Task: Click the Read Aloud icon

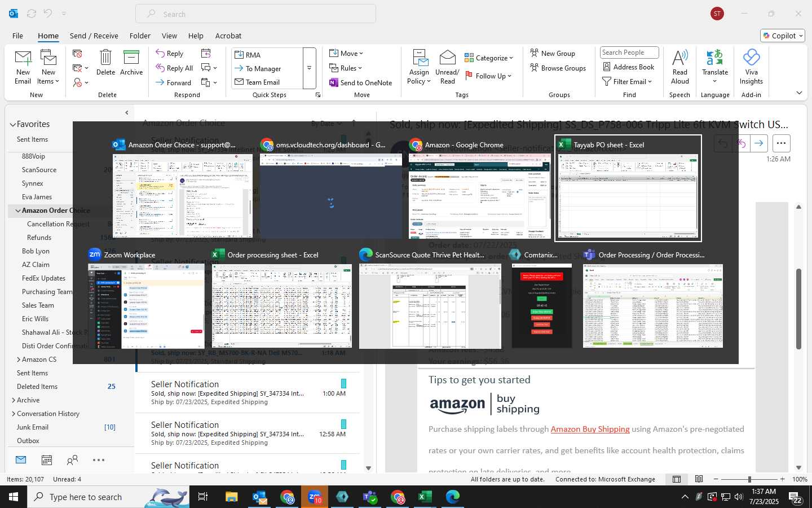Action: (x=680, y=58)
